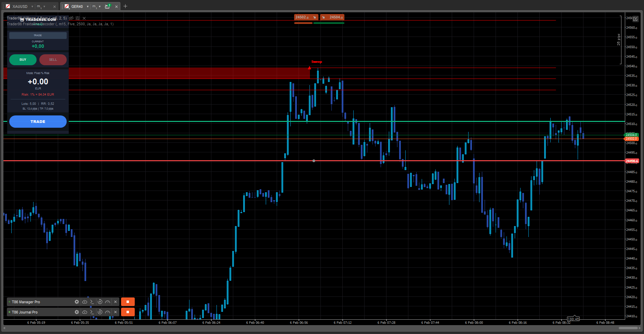
Task: Click the chart snapshot icon top right
Action: pos(635,19)
